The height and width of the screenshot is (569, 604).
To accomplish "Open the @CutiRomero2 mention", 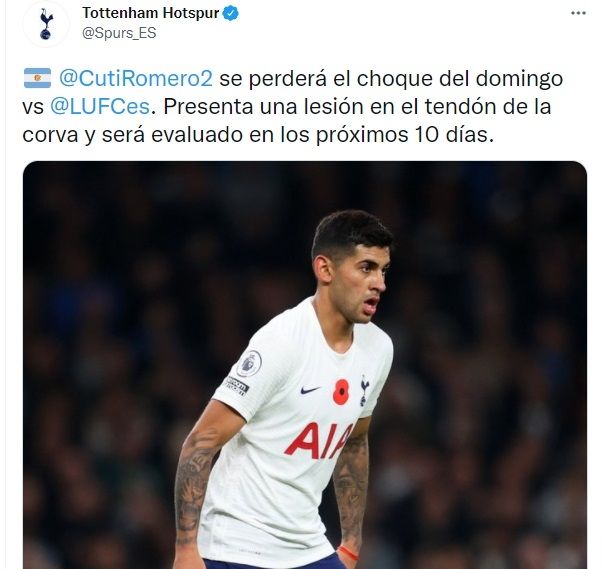I will [x=136, y=79].
